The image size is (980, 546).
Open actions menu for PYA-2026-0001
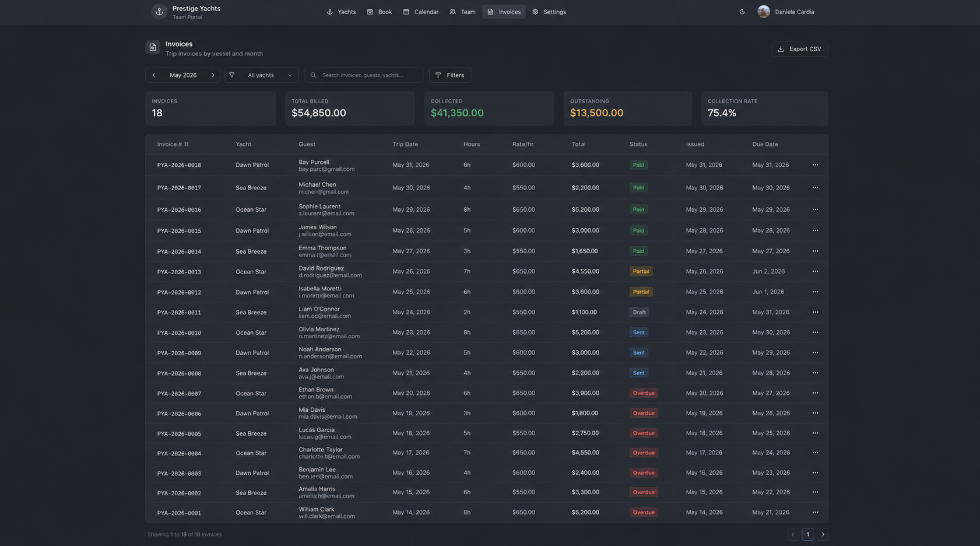tap(815, 512)
